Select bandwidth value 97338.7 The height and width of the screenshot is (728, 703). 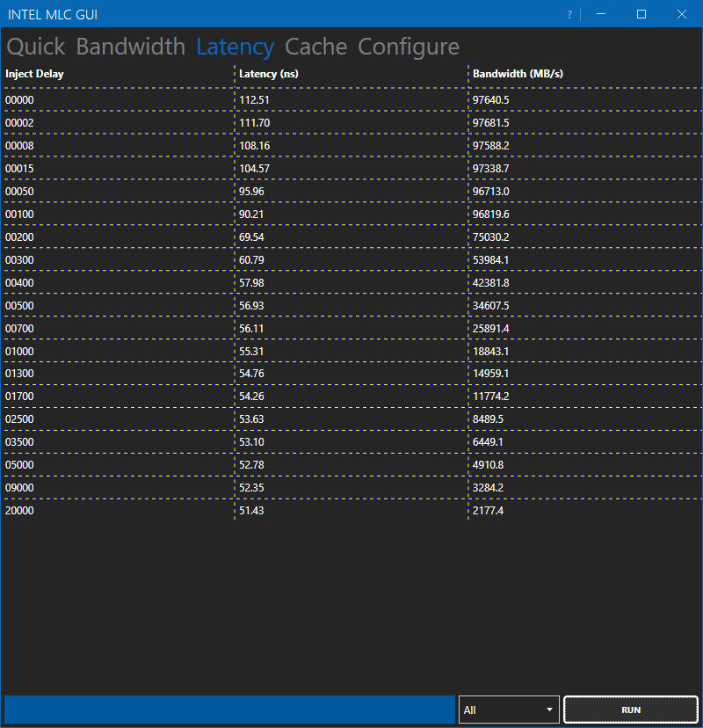coord(491,168)
